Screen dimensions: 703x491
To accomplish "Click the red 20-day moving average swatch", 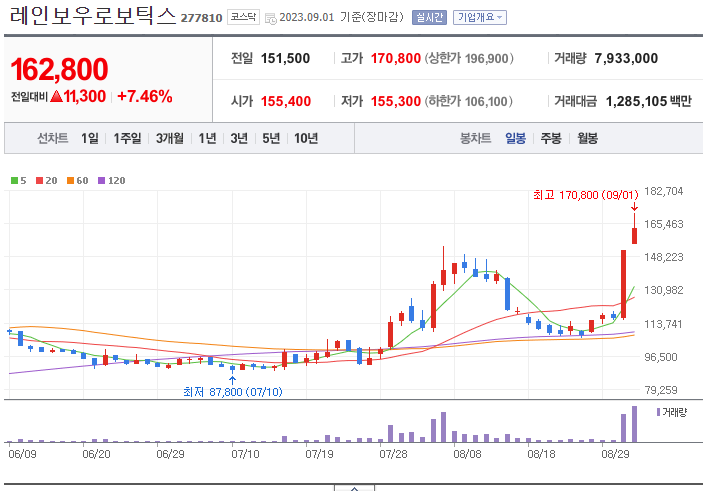I will pos(39,181).
